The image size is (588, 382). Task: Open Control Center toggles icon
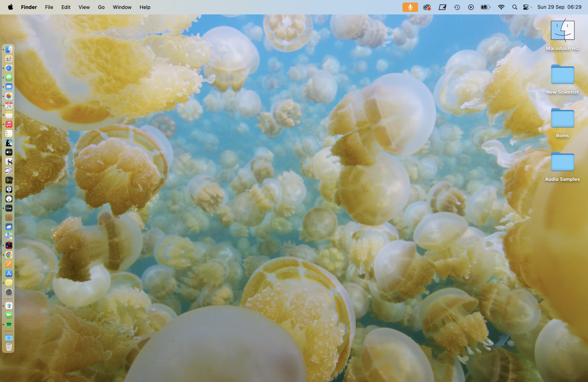(x=526, y=7)
